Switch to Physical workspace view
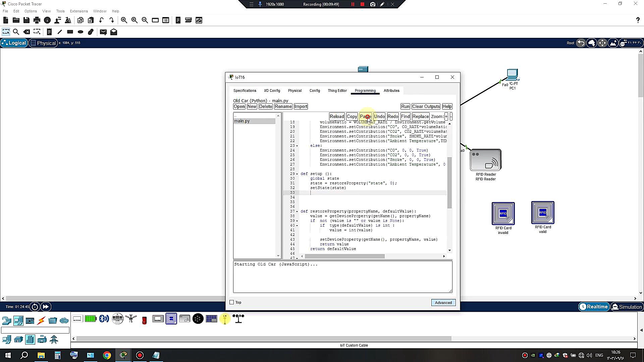 43,43
